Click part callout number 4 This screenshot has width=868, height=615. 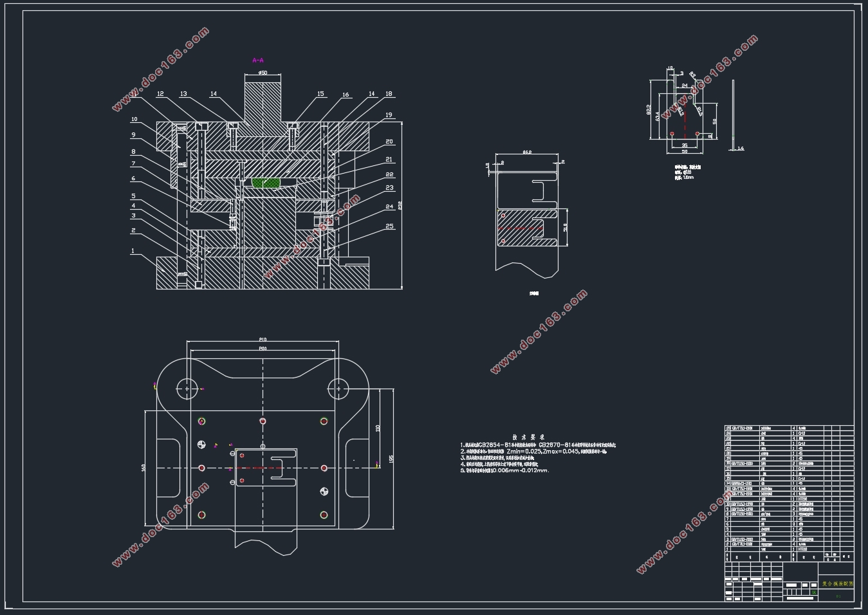pyautogui.click(x=133, y=206)
